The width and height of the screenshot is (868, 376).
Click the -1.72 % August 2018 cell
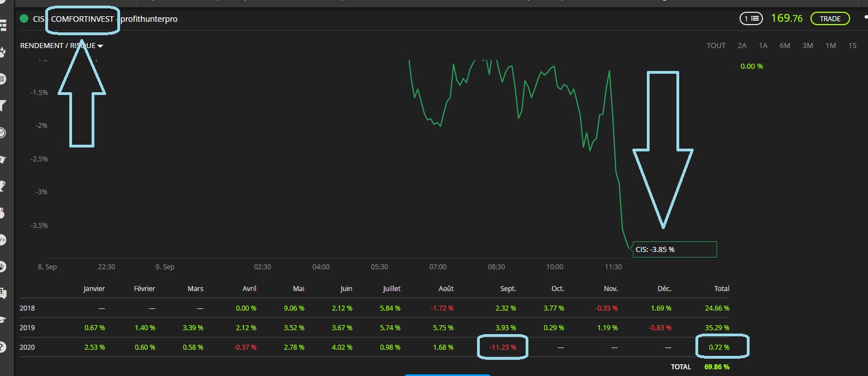tap(441, 308)
